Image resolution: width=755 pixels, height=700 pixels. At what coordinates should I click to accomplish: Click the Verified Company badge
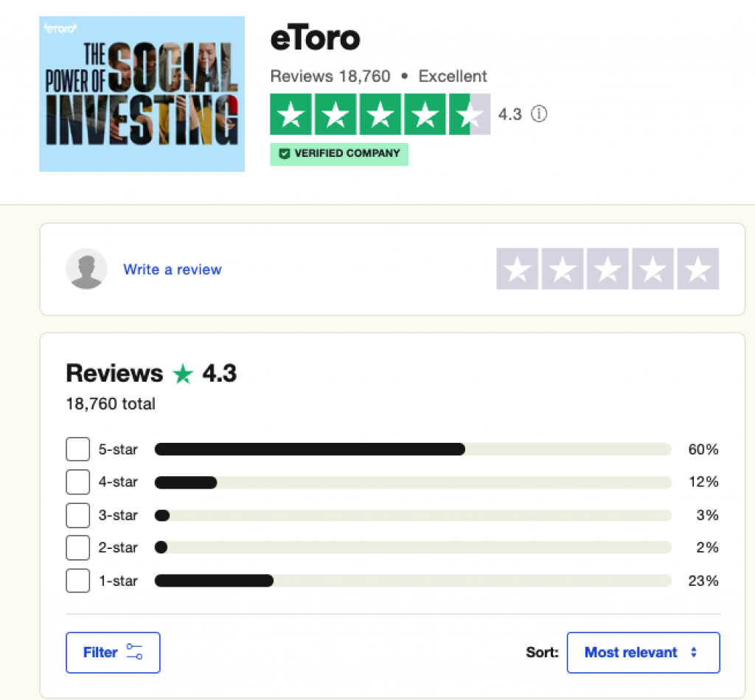coord(339,154)
